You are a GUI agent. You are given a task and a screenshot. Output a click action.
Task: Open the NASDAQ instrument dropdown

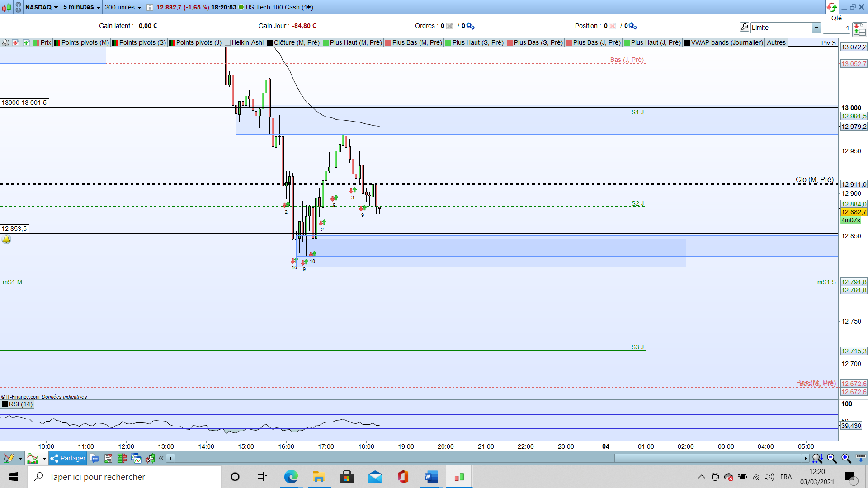click(42, 7)
